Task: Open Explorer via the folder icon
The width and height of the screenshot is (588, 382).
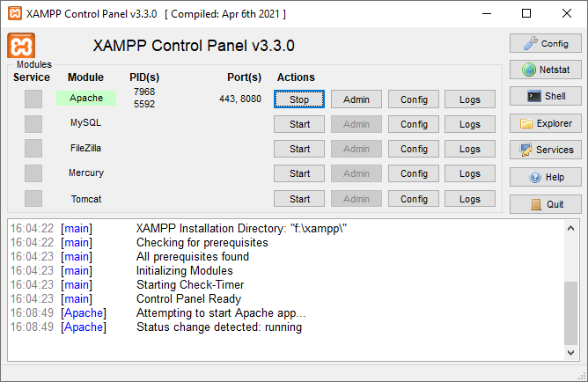Action: [x=526, y=123]
